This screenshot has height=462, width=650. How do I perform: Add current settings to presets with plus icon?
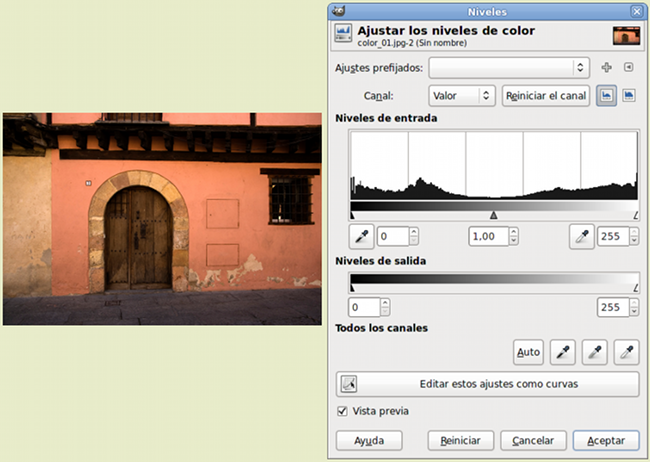click(606, 67)
